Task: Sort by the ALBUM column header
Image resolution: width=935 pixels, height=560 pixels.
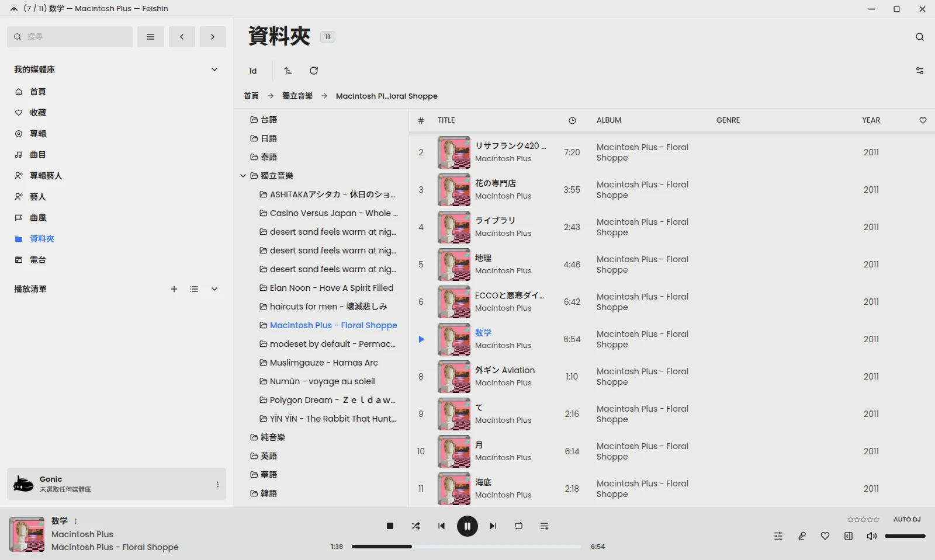Action: click(x=609, y=120)
